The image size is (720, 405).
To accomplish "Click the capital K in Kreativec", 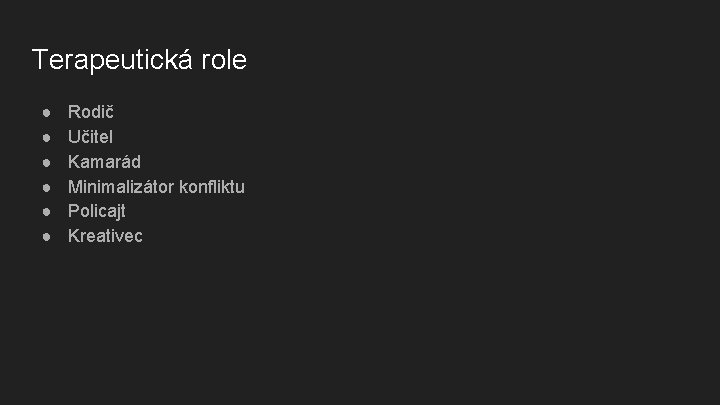I will click(73, 237).
